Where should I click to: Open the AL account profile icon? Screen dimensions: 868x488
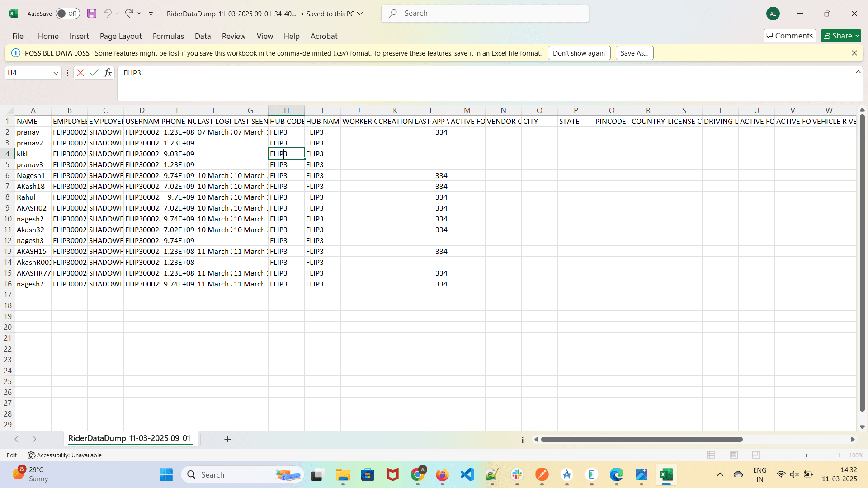tap(773, 14)
